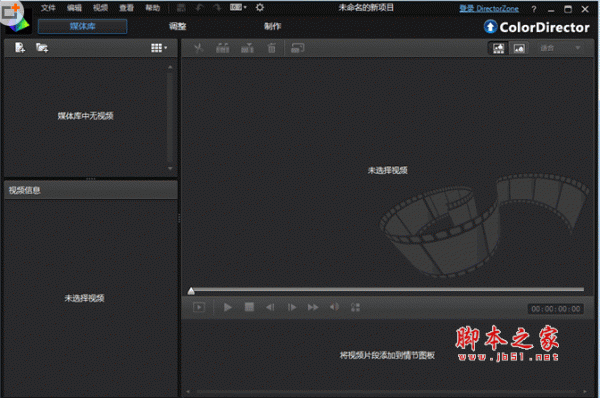Open the library view options dropdown
Viewport: 600px width, 398px height.
click(x=159, y=48)
